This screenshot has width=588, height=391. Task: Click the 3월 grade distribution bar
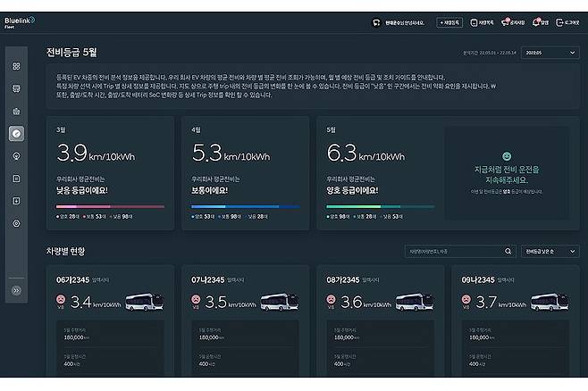point(110,206)
